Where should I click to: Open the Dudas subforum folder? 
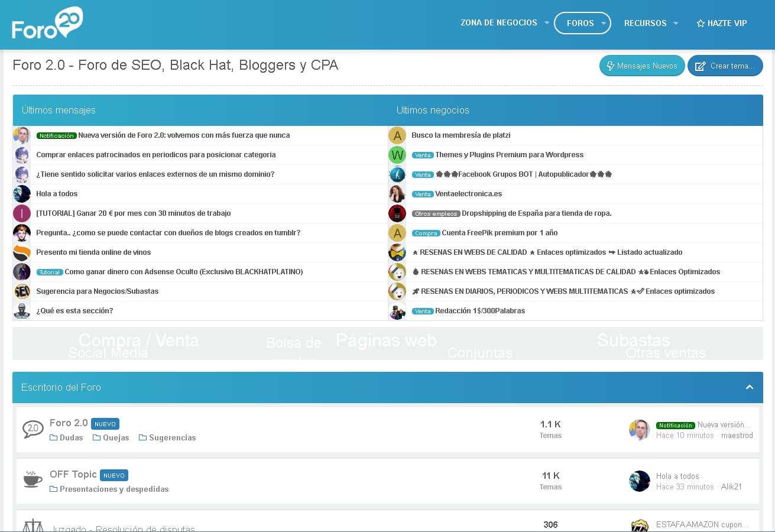tap(66, 438)
